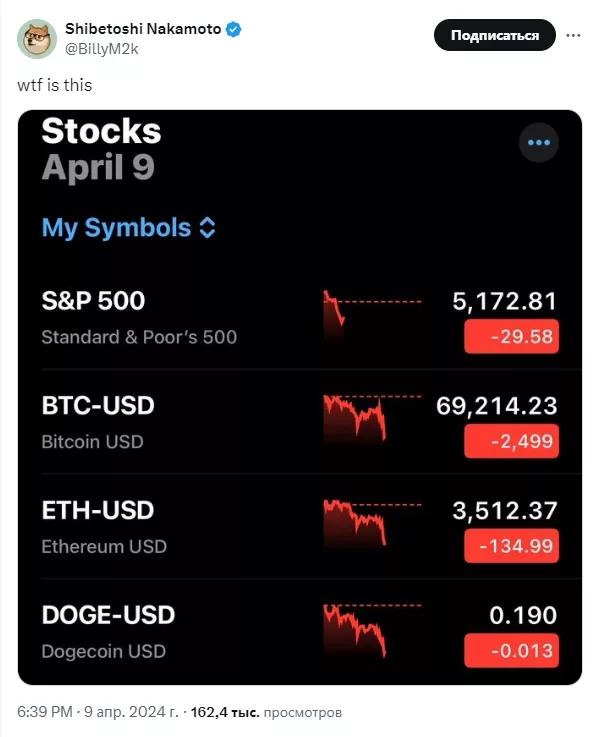599x737 pixels.
Task: Toggle the DOGE-USD -0.013 change badge
Action: pyautogui.click(x=512, y=651)
